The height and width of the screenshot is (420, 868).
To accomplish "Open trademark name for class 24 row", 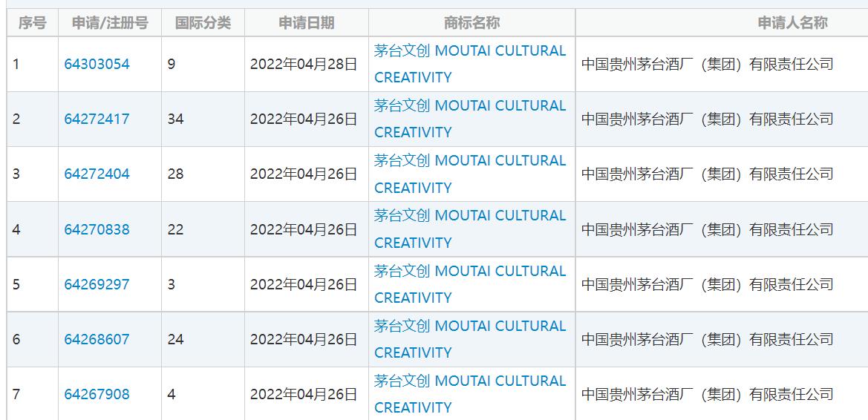I will tap(469, 326).
